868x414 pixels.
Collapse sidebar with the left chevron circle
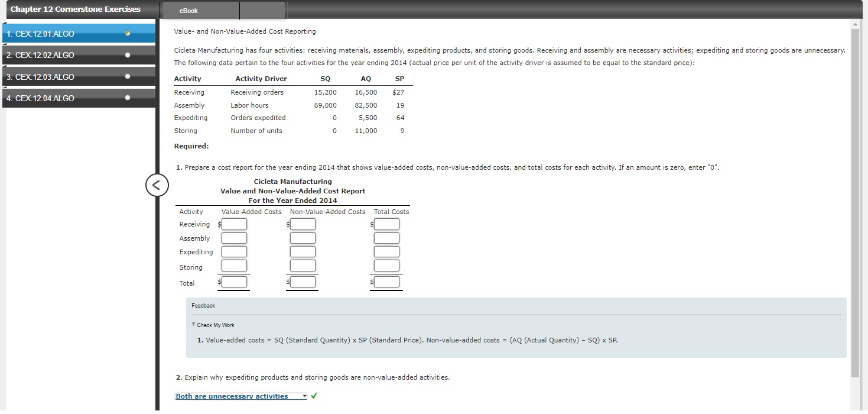pos(157,185)
